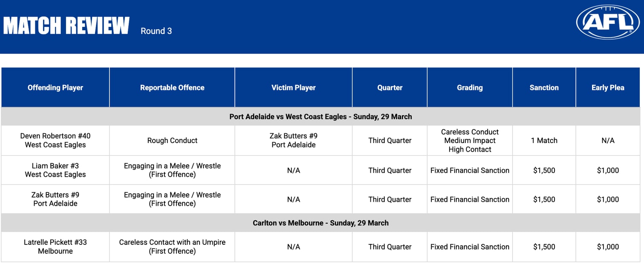Image resolution: width=644 pixels, height=264 pixels.
Task: Select the Grading column header
Action: click(470, 88)
